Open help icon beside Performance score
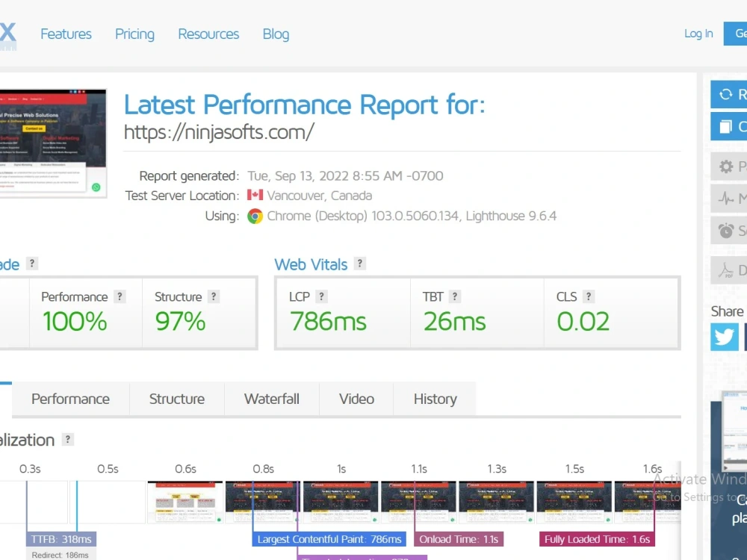Image resolution: width=747 pixels, height=560 pixels. pyautogui.click(x=120, y=296)
